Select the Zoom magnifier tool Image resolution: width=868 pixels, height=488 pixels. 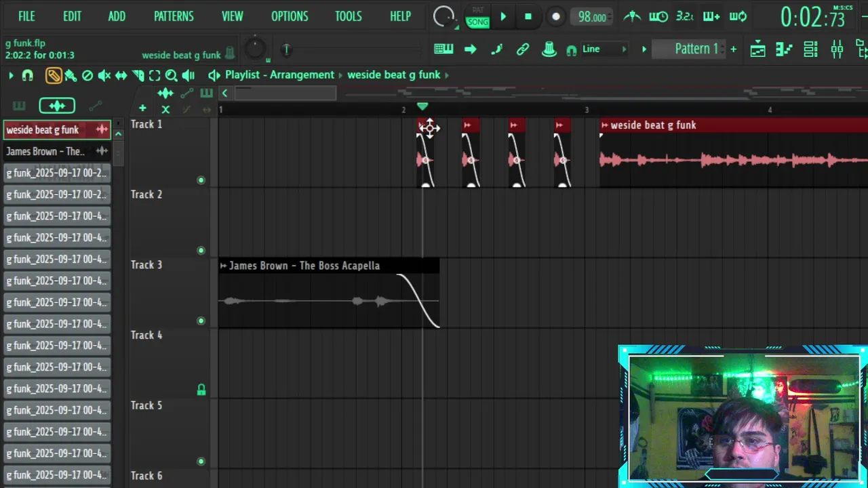172,76
